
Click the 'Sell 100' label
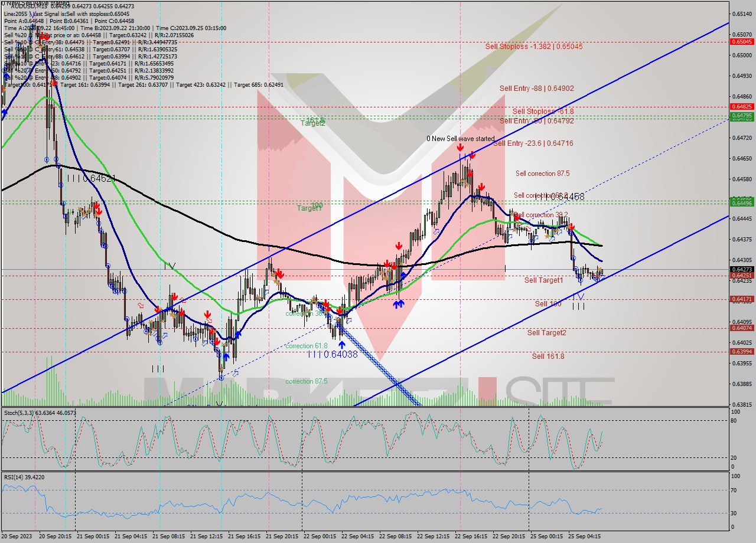(x=548, y=303)
